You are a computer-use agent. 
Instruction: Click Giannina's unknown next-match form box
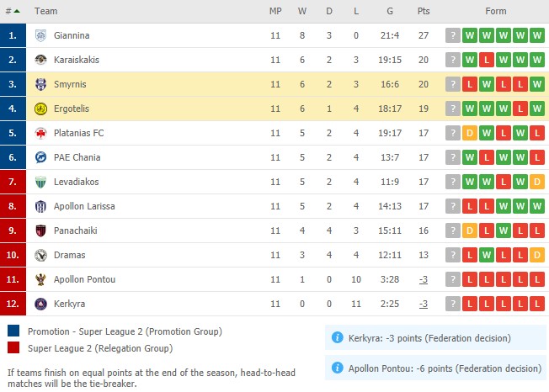453,35
